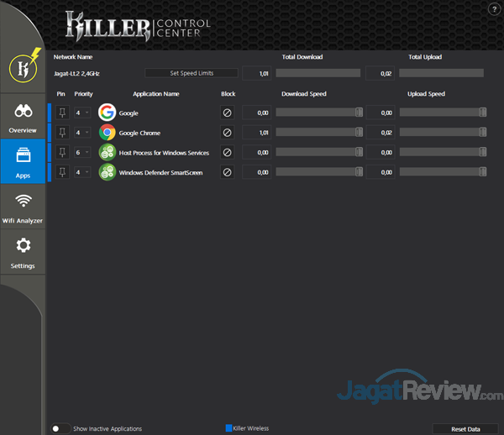Viewport: 504px width, 435px height.
Task: Block Windows Defender SmartScreen traffic
Action: [227, 172]
